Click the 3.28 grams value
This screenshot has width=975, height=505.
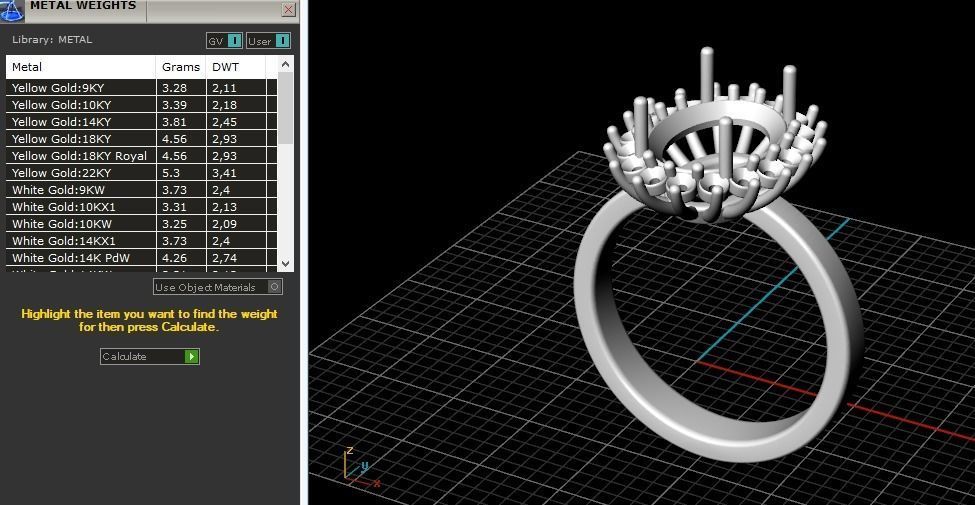point(173,88)
